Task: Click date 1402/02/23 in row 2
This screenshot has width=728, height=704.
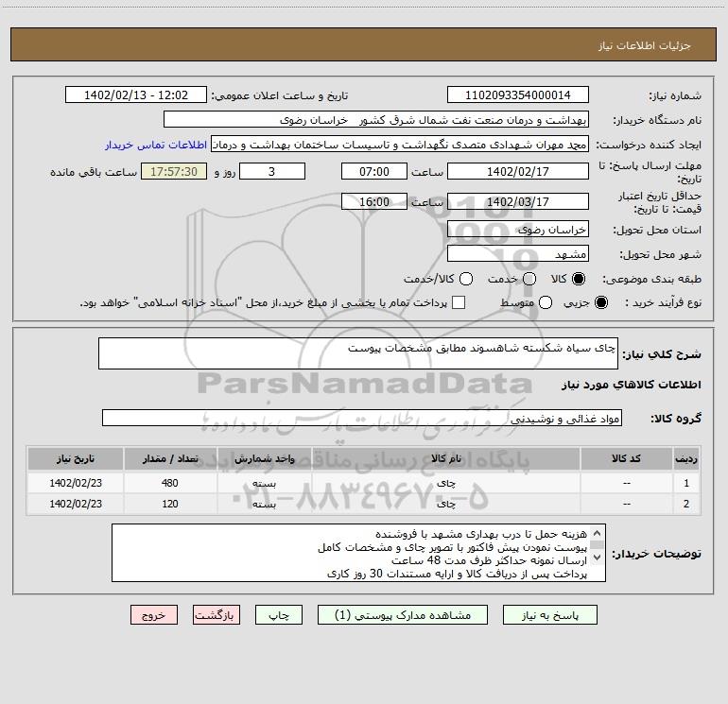Action: click(76, 504)
